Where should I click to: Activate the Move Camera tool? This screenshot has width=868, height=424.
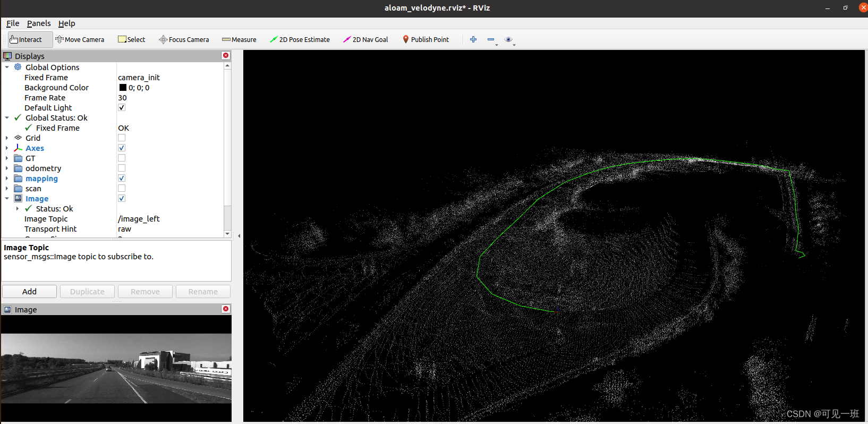tap(80, 39)
